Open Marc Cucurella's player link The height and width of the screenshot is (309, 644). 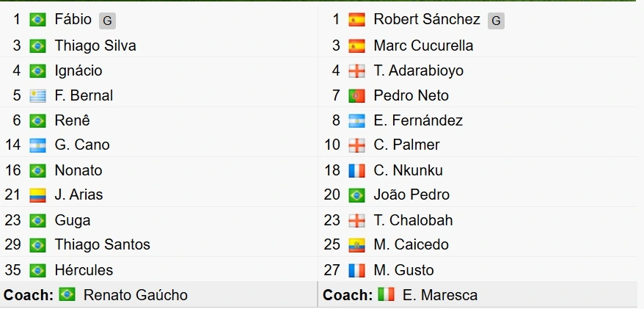click(423, 46)
